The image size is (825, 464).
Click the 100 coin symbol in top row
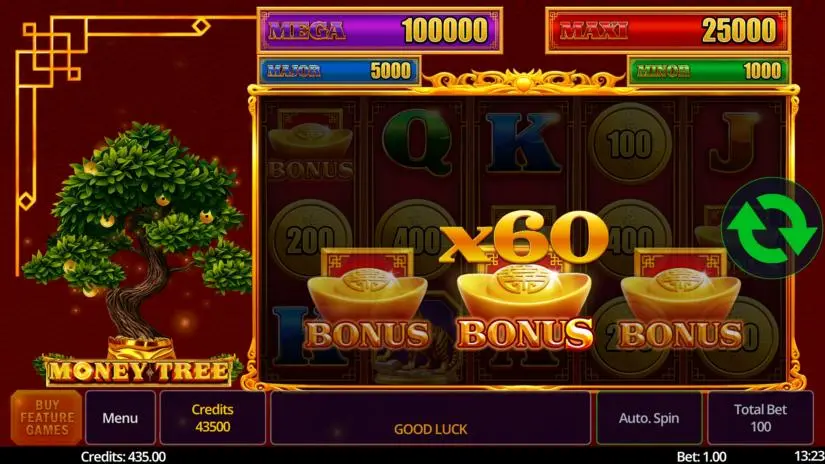[x=629, y=143]
